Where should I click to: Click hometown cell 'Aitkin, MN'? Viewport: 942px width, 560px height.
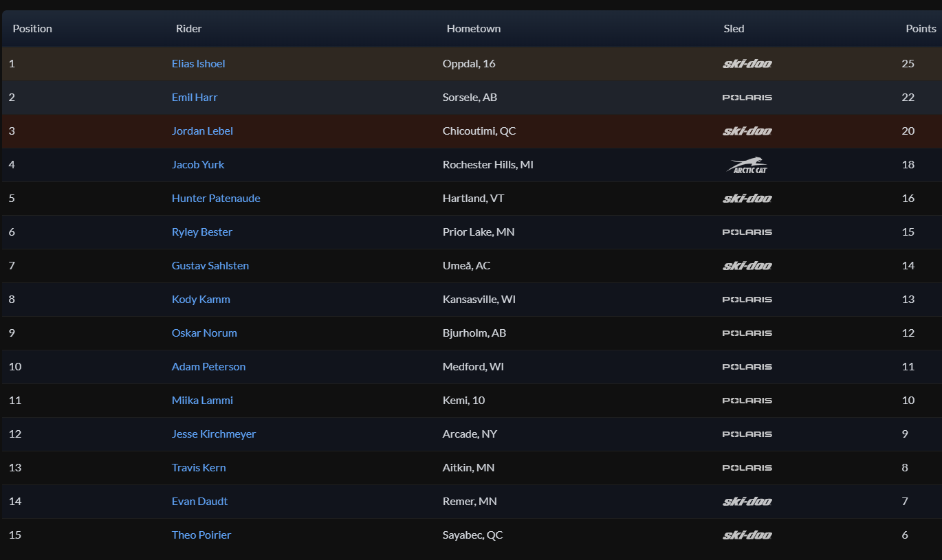click(468, 467)
